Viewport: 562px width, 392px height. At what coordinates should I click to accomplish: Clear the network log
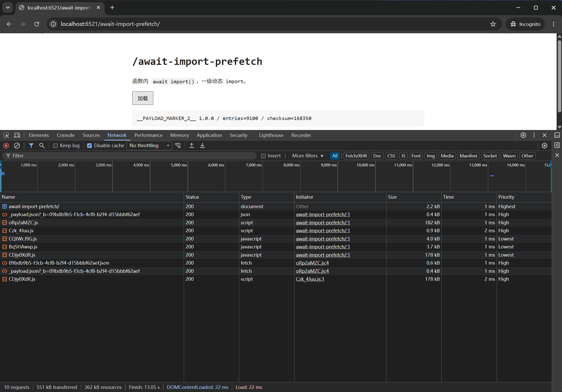point(17,146)
